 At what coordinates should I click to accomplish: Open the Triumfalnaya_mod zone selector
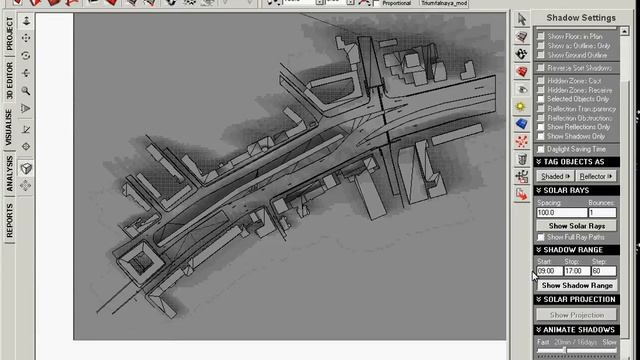coord(444,3)
